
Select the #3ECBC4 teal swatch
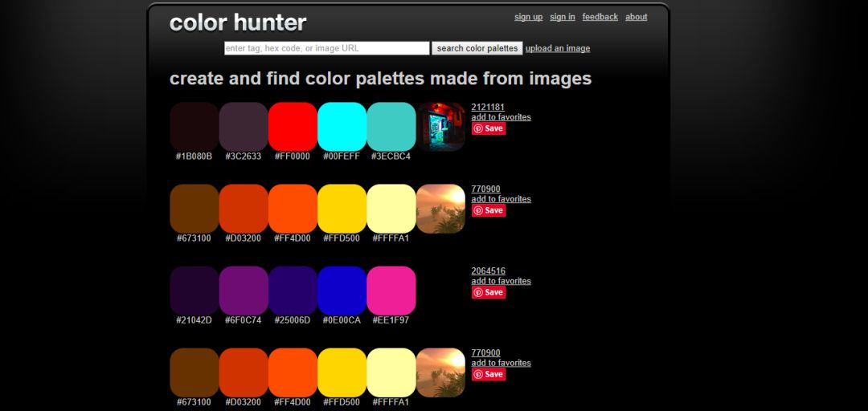point(391,127)
